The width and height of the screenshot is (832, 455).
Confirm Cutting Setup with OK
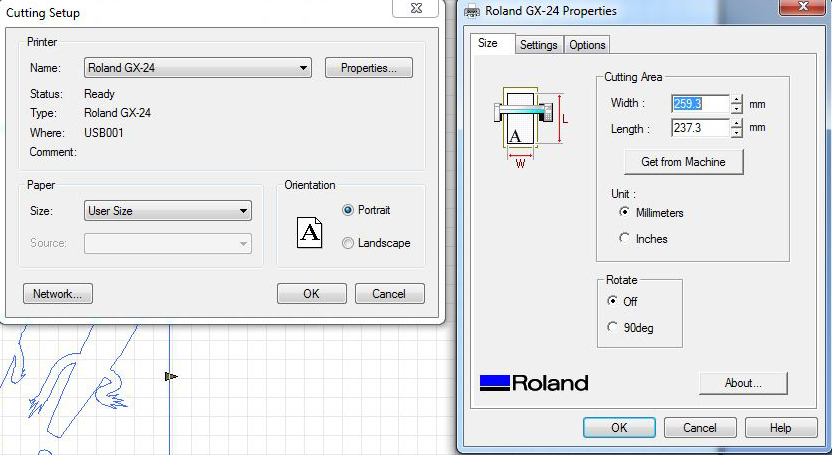[x=311, y=294]
